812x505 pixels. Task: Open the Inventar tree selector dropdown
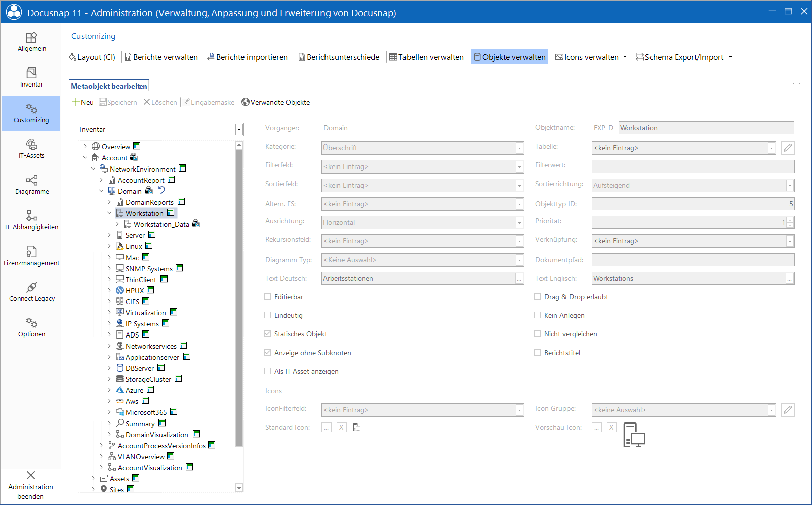[x=239, y=130]
